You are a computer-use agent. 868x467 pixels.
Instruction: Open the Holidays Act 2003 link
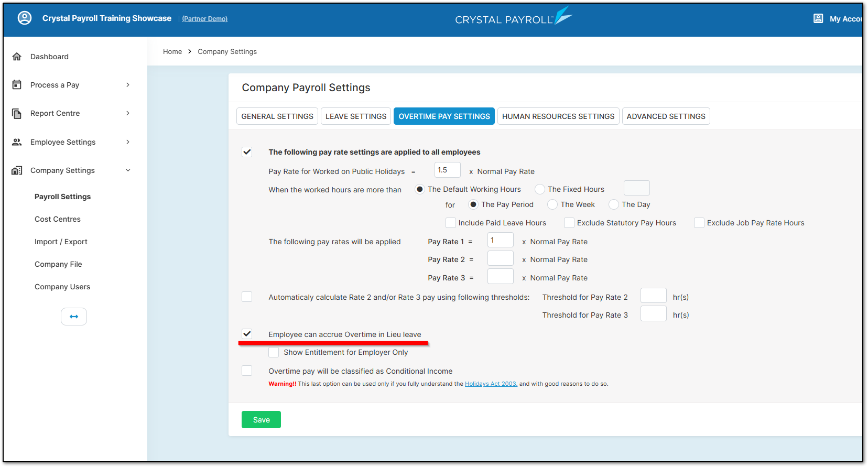pos(491,384)
